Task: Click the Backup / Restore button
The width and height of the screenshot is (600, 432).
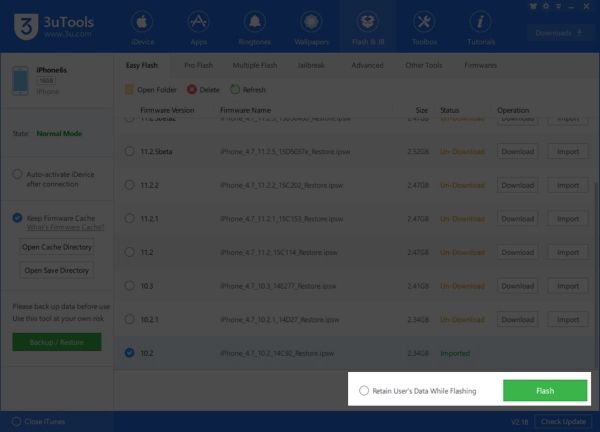Action: (57, 342)
